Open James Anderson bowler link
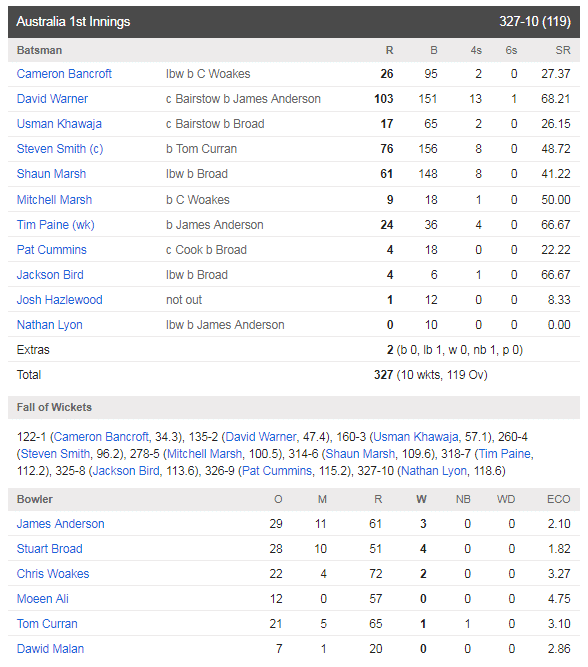Image resolution: width=588 pixels, height=667 pixels. [x=60, y=524]
